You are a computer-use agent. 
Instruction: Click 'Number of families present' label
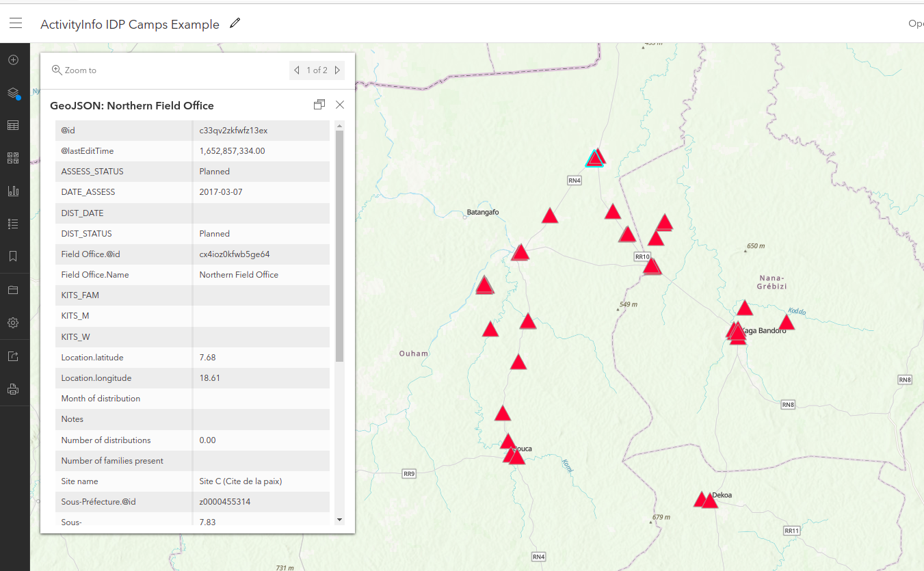[x=112, y=461]
